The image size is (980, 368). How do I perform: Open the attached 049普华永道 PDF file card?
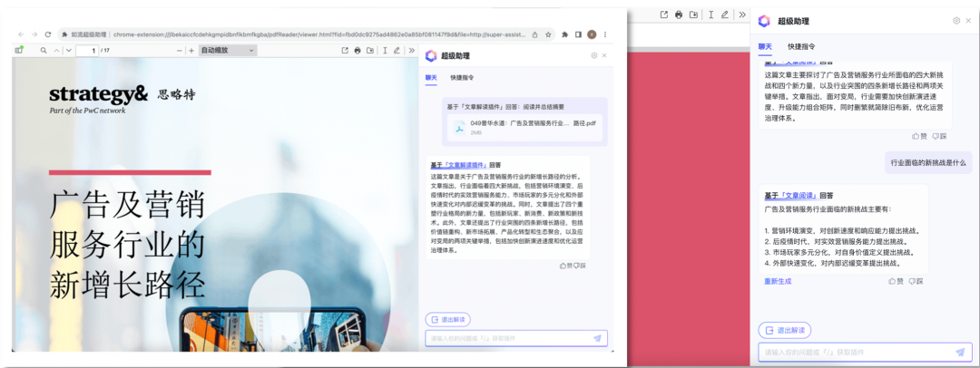tap(524, 128)
